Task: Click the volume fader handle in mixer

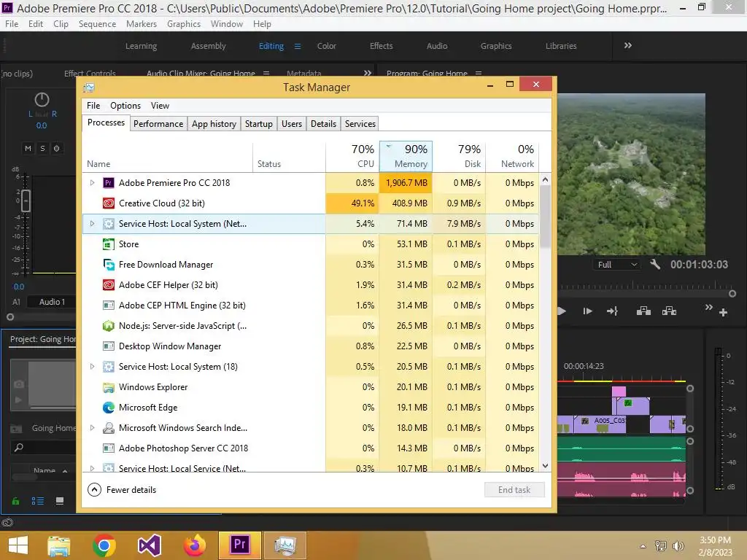Action: (x=26, y=201)
